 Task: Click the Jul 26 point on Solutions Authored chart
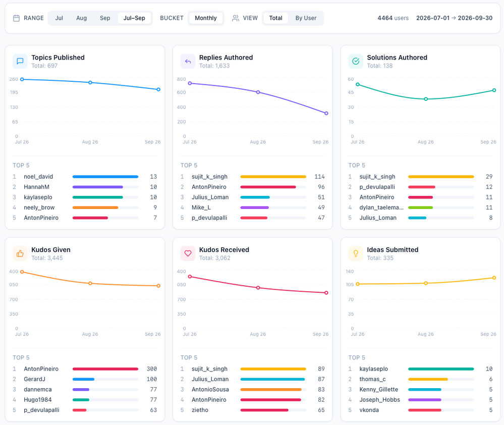(358, 85)
